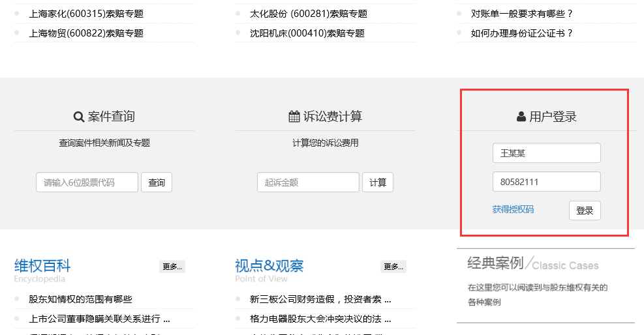644x335 pixels.
Task: Expand 更多 next to 视点&观察
Action: pyautogui.click(x=393, y=267)
